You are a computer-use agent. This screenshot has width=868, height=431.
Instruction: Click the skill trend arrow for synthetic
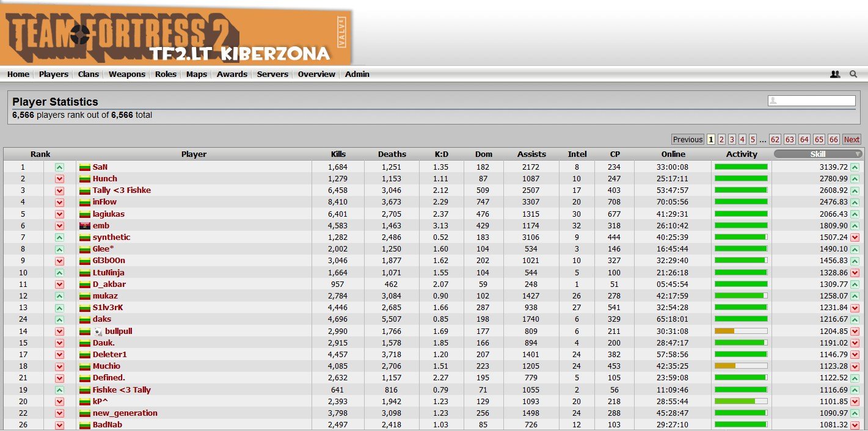pos(855,237)
